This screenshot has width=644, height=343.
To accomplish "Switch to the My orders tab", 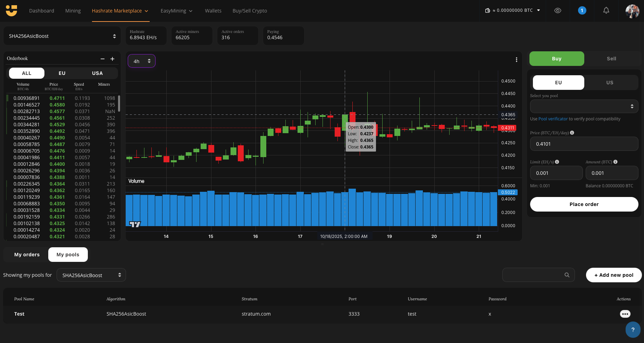I will 27,255.
